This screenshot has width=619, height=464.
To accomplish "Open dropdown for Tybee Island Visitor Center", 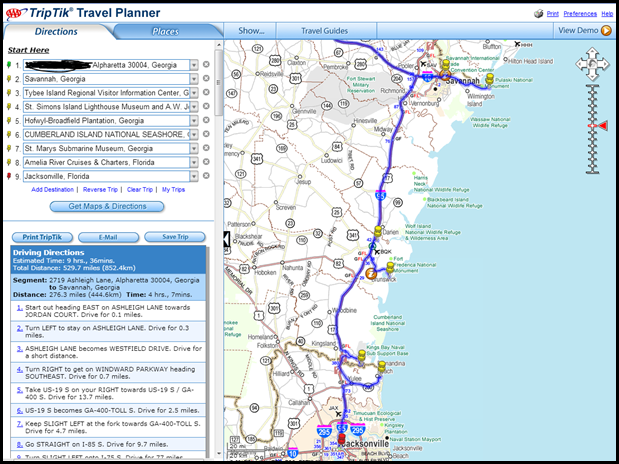I will [194, 93].
